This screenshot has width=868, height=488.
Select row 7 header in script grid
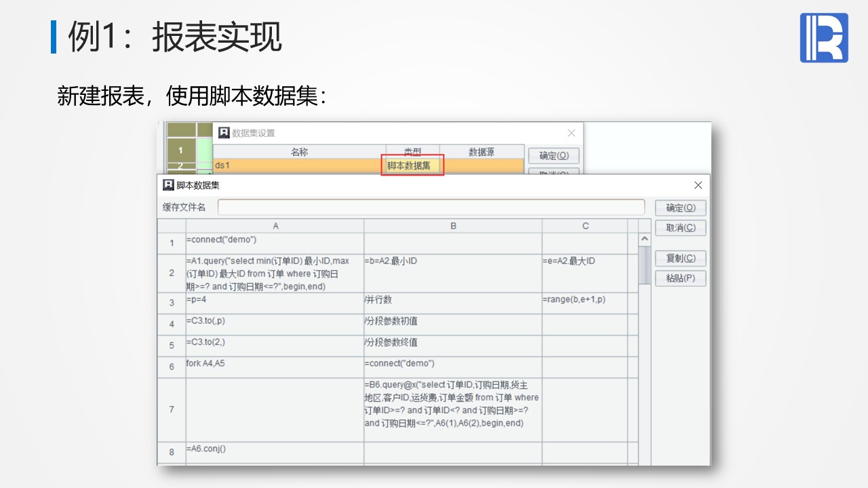[x=172, y=410]
